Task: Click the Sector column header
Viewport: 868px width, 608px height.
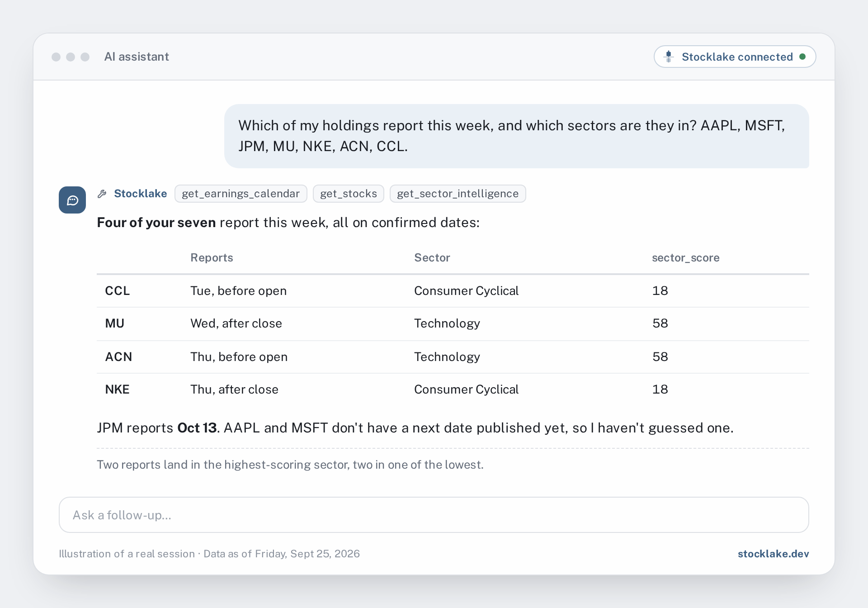Action: (432, 257)
